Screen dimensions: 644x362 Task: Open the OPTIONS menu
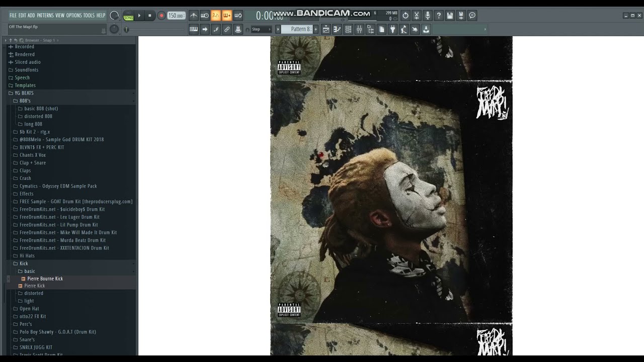click(x=74, y=16)
